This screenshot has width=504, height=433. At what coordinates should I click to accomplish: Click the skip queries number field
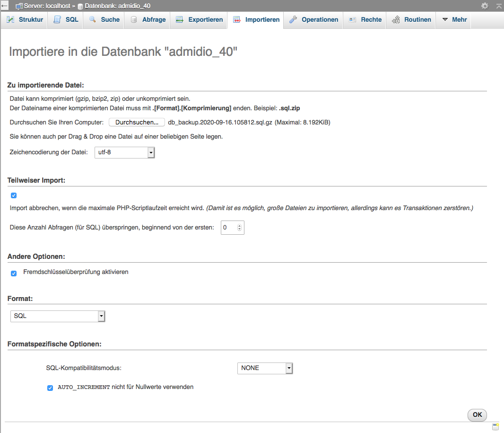tap(229, 228)
